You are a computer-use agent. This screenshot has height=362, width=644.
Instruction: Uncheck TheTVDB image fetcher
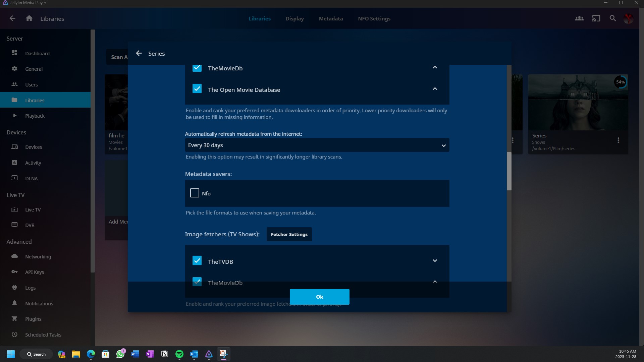(197, 261)
